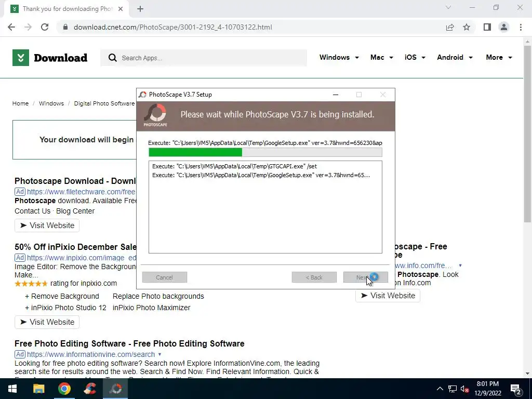Image resolution: width=532 pixels, height=399 pixels.
Task: Click the Chrome forward arrow
Action: point(28,27)
